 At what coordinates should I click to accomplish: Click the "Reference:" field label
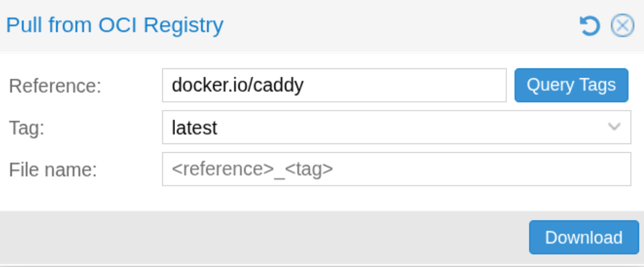(55, 85)
